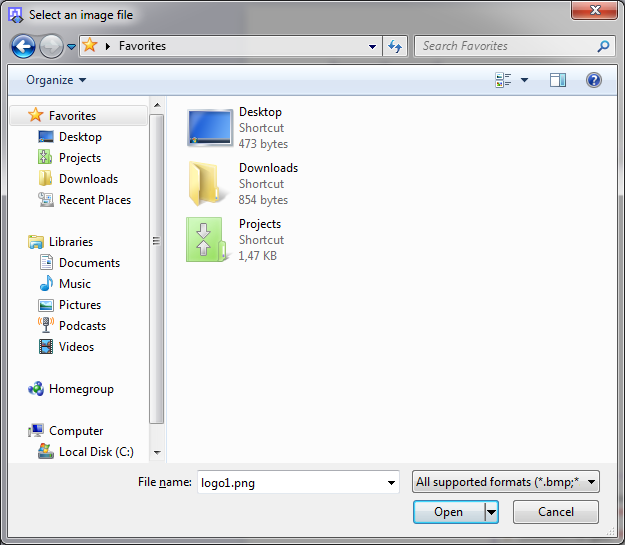Open the Pictures library
The image size is (625, 545).
80,305
